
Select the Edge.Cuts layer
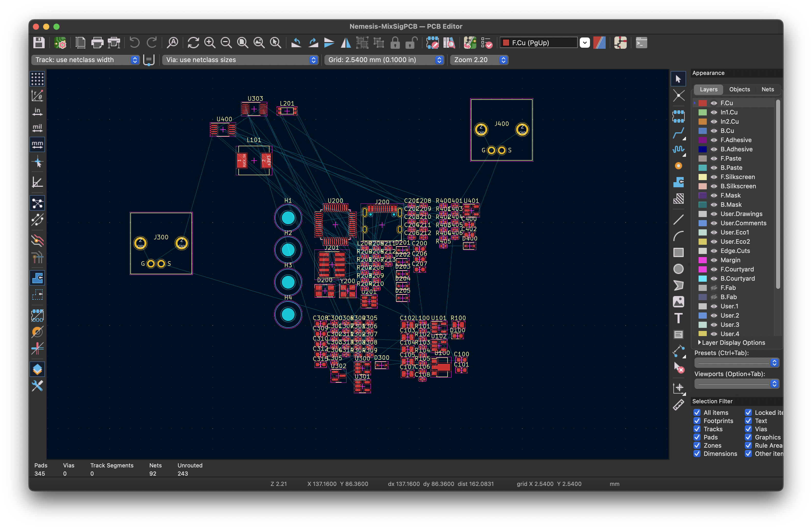click(735, 251)
